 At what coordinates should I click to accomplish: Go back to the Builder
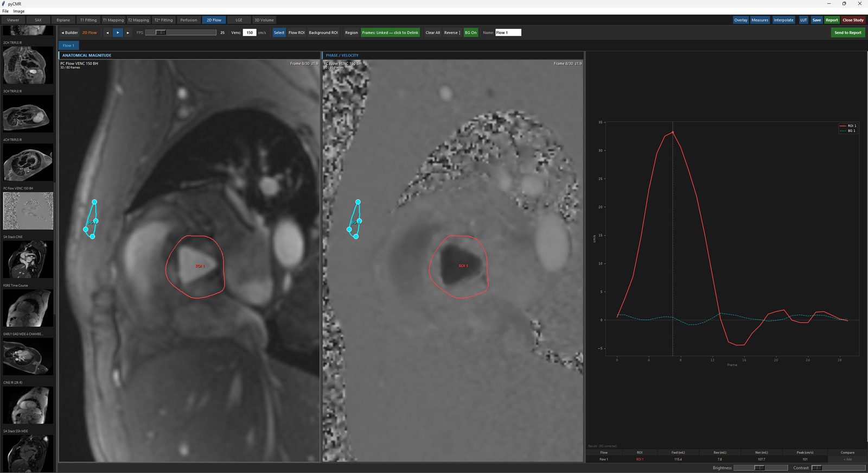pyautogui.click(x=69, y=33)
